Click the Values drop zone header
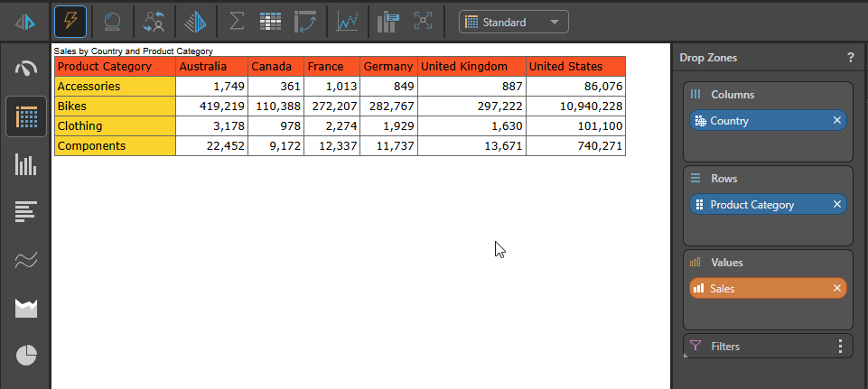This screenshot has height=389, width=868. click(x=727, y=263)
